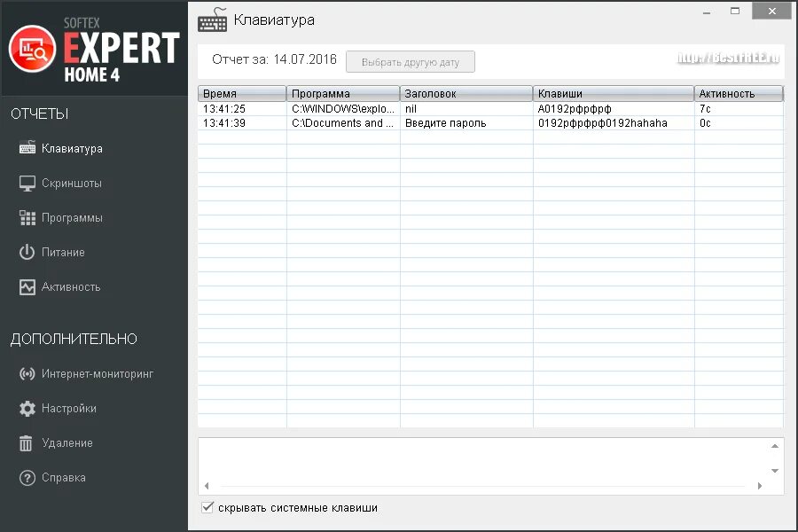Click the trash icon beside Удаление
The width and height of the screenshot is (798, 532).
[x=26, y=443]
